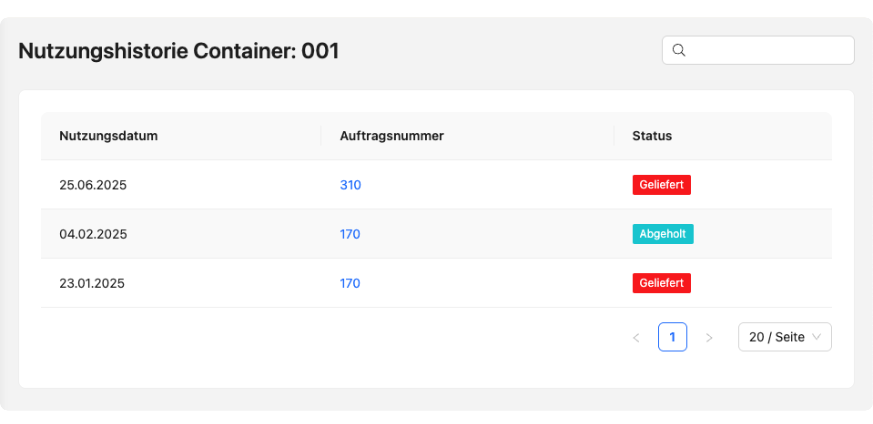Focus the search input field
This screenshot has height=424, width=873.
(758, 51)
